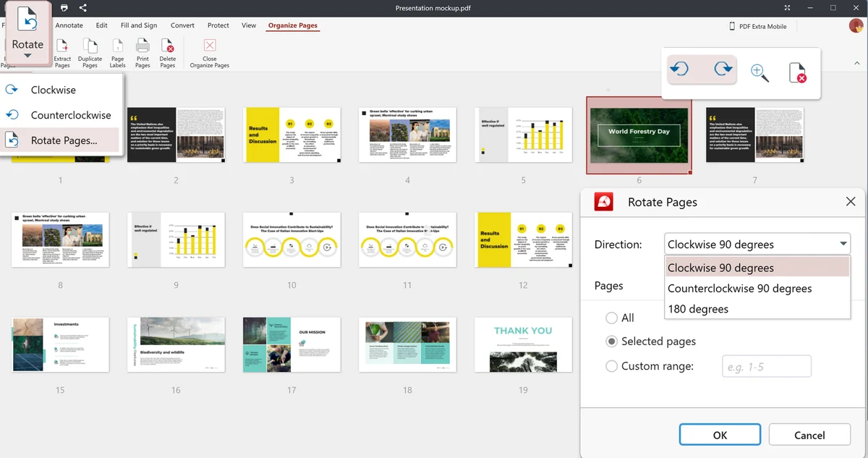The image size is (868, 458).
Task: Select Duplicate Pages tool
Action: point(90,54)
